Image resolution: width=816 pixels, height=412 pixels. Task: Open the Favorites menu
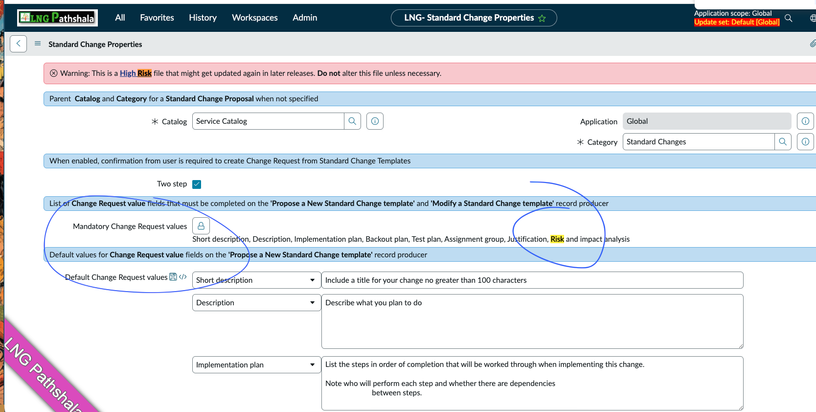click(157, 18)
